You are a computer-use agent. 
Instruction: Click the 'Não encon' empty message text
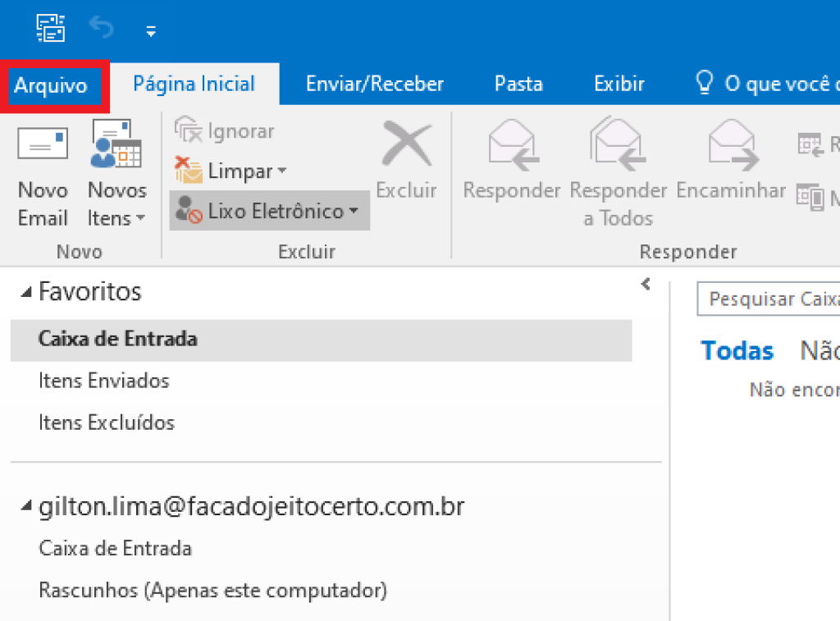tap(794, 390)
